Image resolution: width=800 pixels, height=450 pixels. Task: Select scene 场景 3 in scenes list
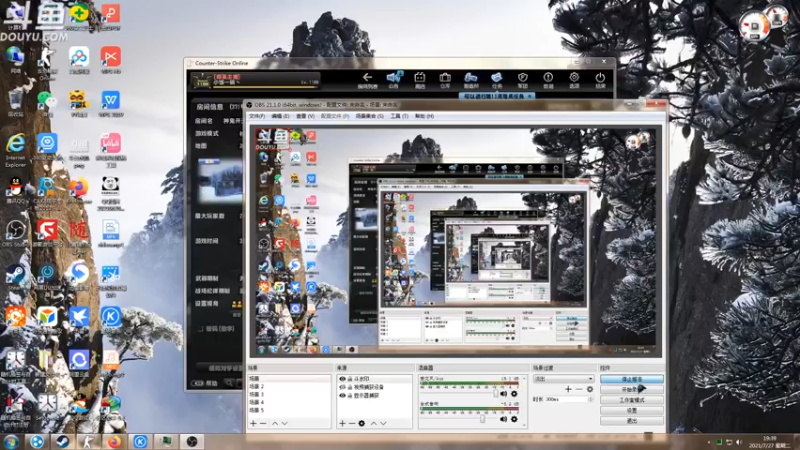pyautogui.click(x=289, y=394)
